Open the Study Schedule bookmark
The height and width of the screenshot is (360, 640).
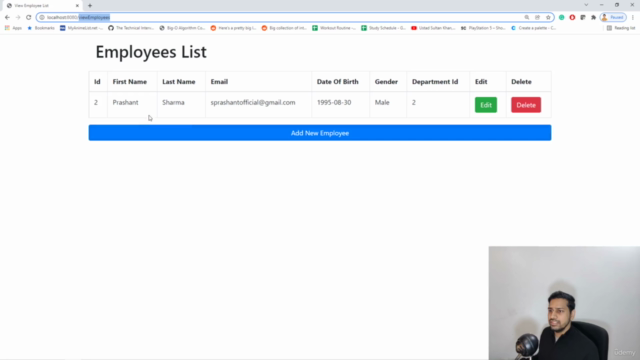[384, 28]
